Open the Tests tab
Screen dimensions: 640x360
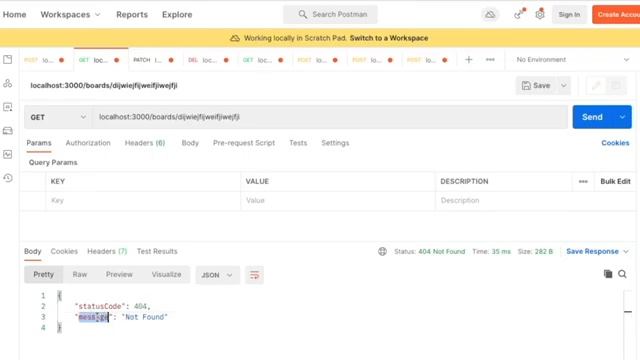click(298, 143)
